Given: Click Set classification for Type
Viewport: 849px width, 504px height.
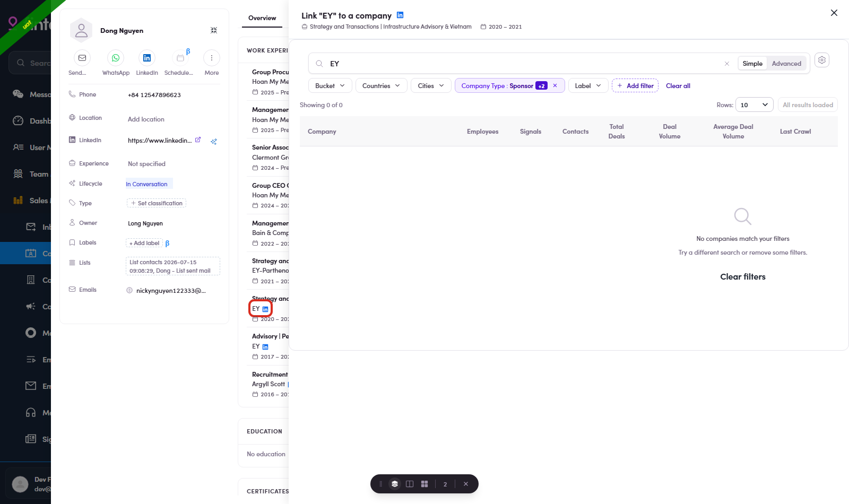Looking at the screenshot, I should 157,203.
